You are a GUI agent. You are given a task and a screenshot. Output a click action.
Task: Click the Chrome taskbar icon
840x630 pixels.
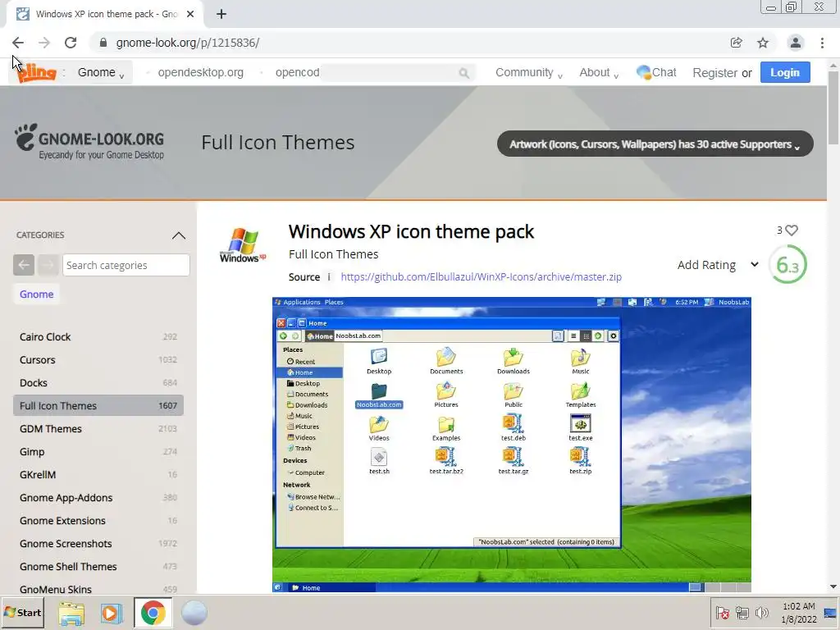153,613
